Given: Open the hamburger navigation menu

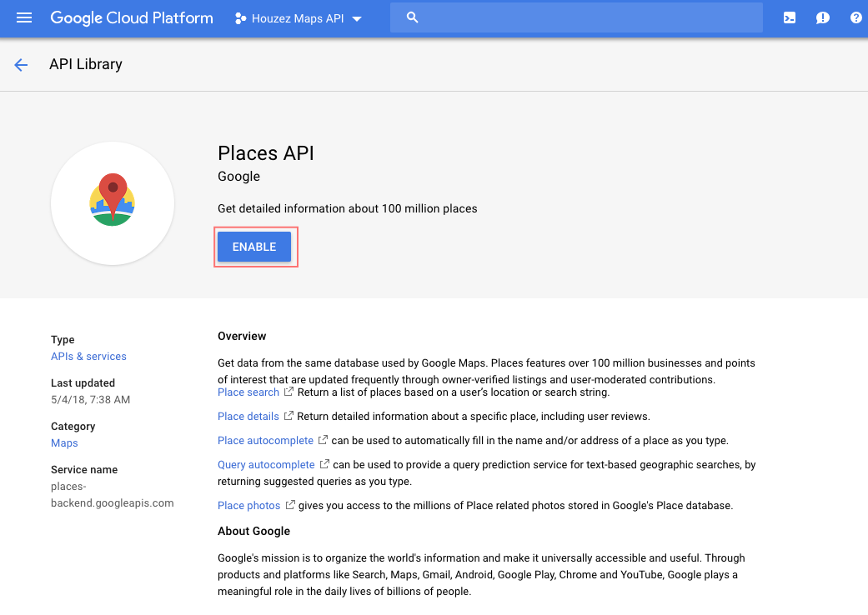Looking at the screenshot, I should click(24, 17).
